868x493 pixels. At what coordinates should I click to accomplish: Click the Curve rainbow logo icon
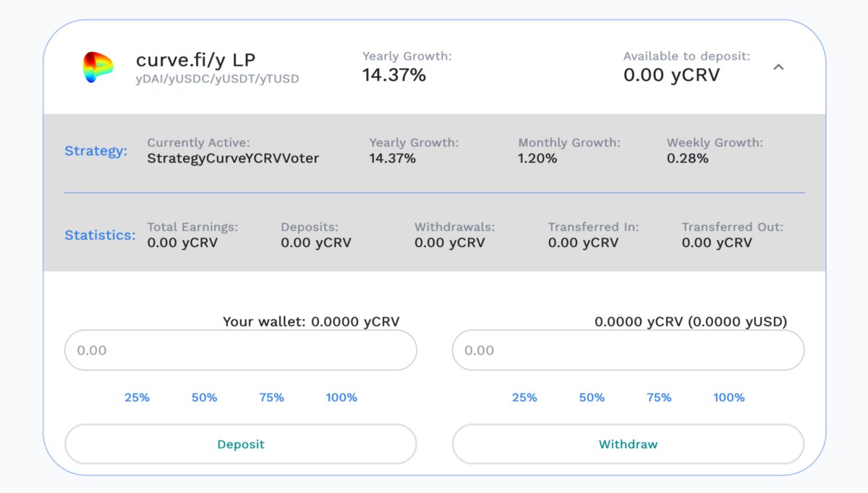(x=98, y=67)
